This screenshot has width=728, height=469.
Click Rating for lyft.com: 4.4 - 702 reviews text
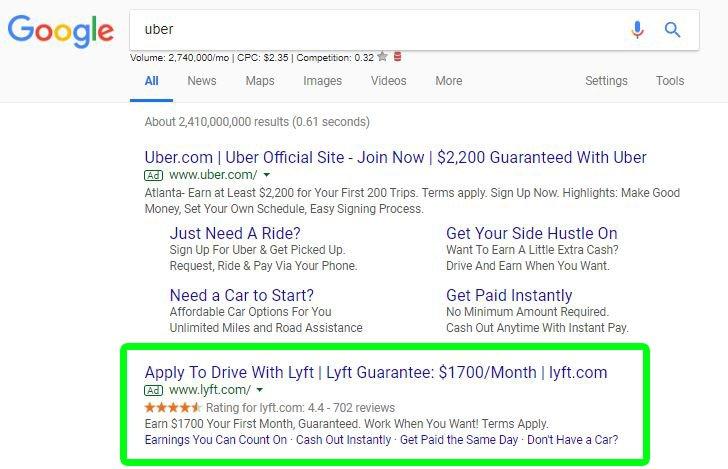pyautogui.click(x=300, y=408)
